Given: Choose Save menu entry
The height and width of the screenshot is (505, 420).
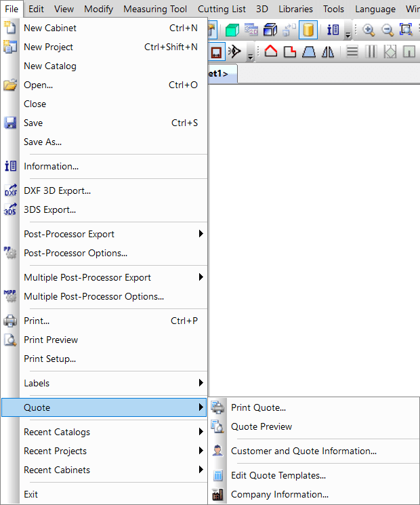Looking at the screenshot, I should tap(104, 123).
